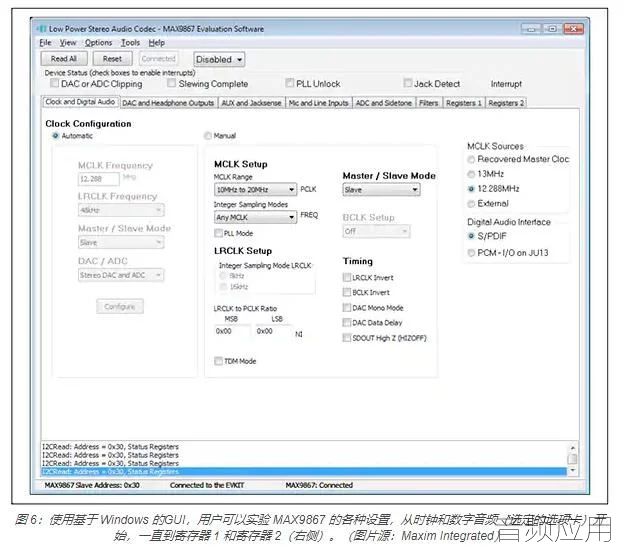
Task: Click MAX9867: Connected status text
Action: [x=319, y=485]
